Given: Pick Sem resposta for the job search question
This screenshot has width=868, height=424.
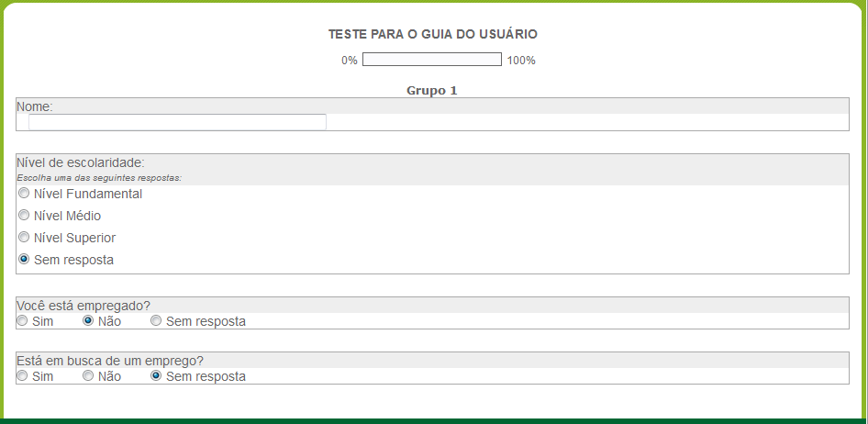Looking at the screenshot, I should point(156,376).
